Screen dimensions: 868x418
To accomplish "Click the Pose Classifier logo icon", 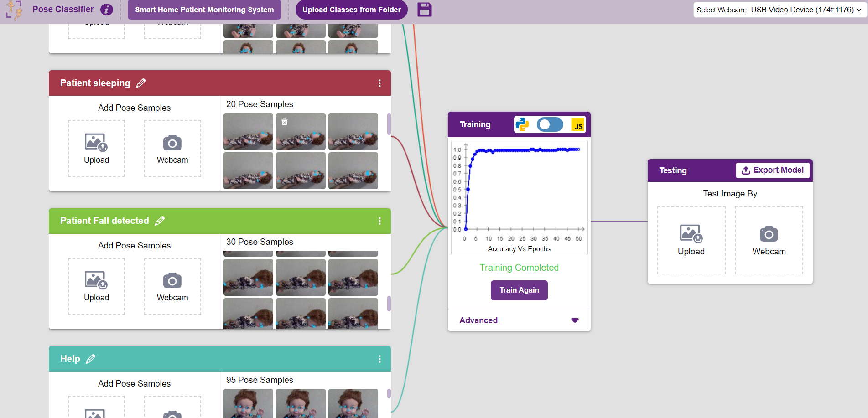I will [x=14, y=10].
